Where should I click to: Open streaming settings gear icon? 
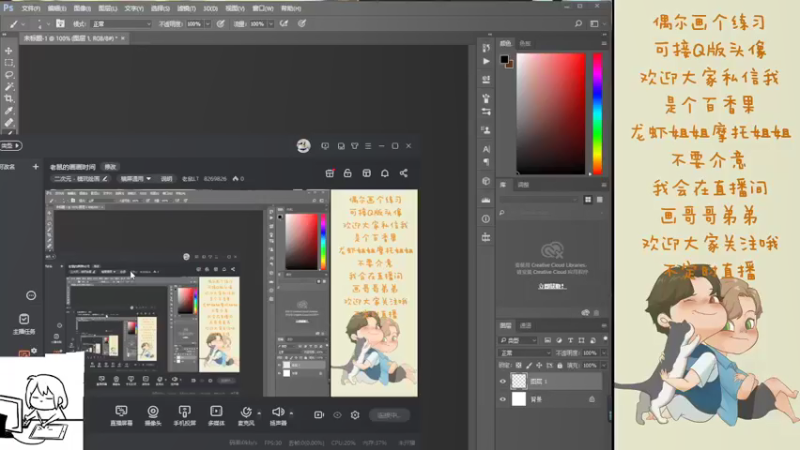coord(354,414)
